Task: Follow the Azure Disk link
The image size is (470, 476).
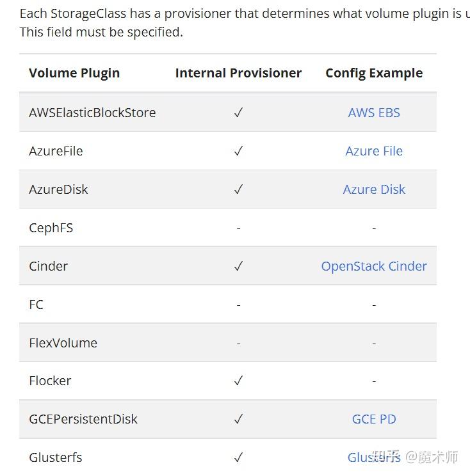Action: 374,189
